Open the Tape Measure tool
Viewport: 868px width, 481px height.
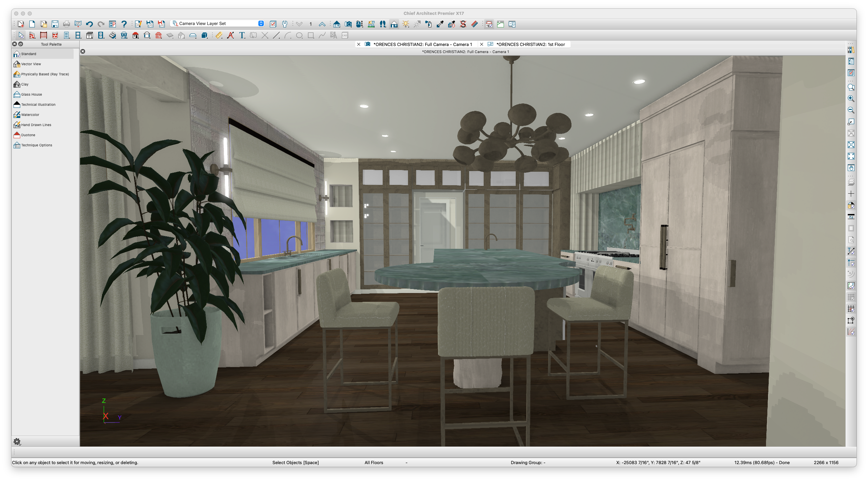[x=219, y=35]
